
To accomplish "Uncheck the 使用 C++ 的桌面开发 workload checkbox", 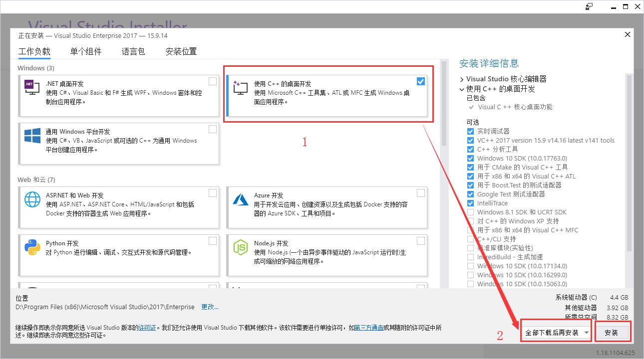I will point(421,81).
